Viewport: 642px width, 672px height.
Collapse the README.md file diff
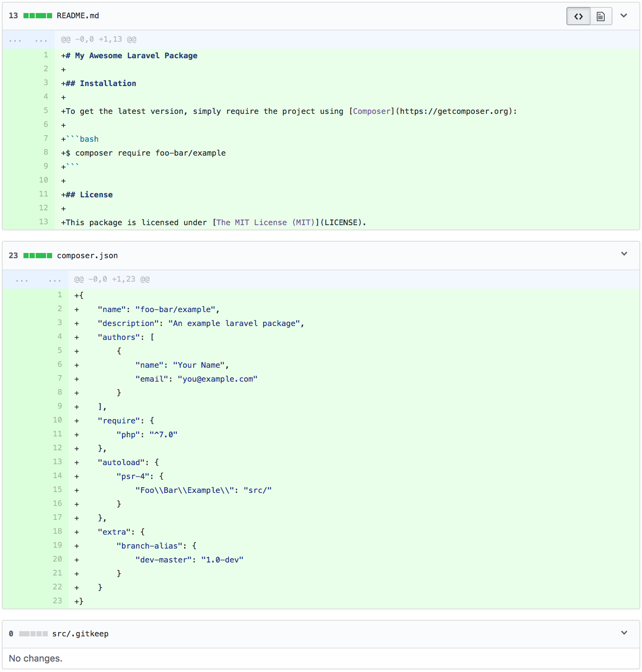click(x=624, y=16)
